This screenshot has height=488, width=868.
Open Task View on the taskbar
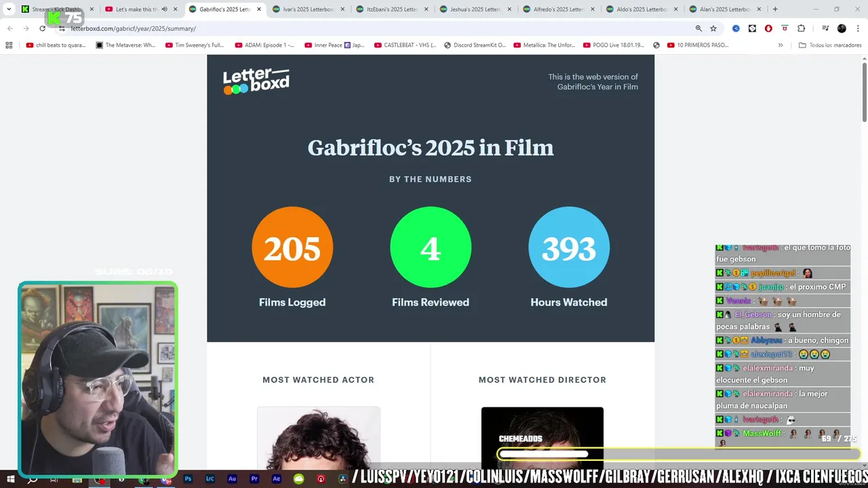tap(54, 479)
